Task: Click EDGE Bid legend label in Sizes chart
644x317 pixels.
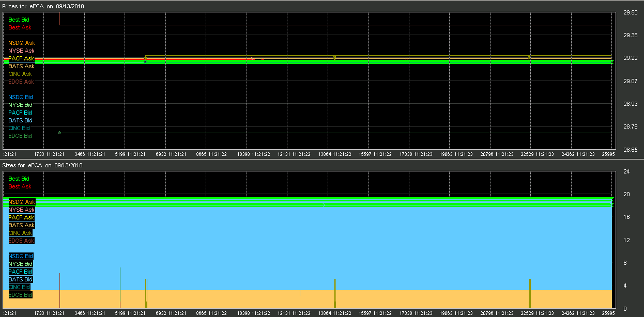Action: click(20, 295)
